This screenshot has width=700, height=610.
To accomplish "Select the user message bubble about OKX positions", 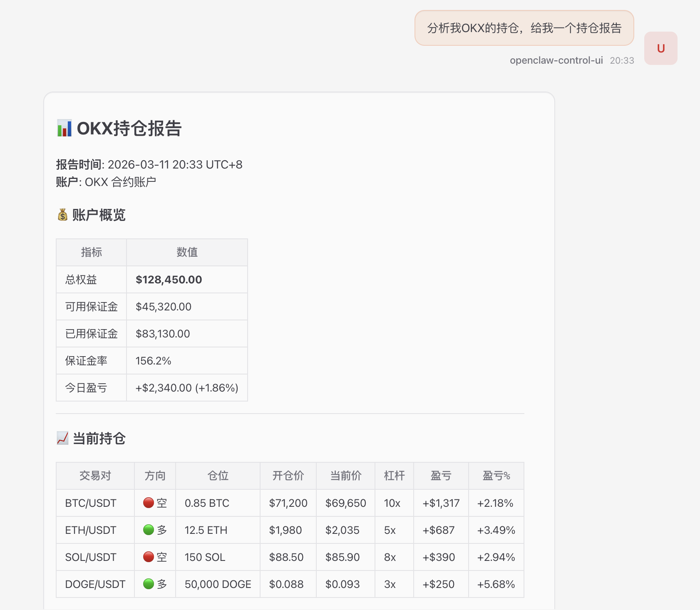I will [x=524, y=28].
